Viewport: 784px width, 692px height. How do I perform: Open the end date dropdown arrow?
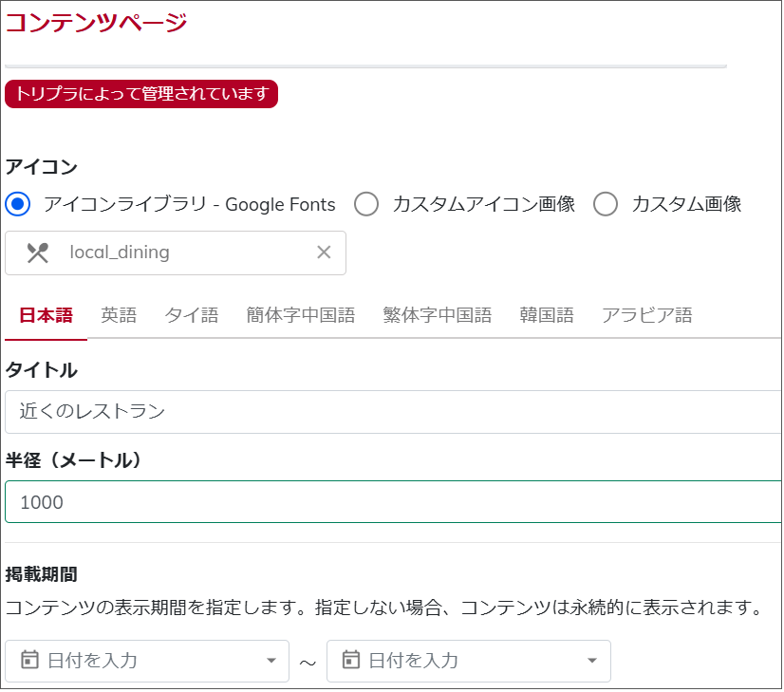(x=592, y=661)
